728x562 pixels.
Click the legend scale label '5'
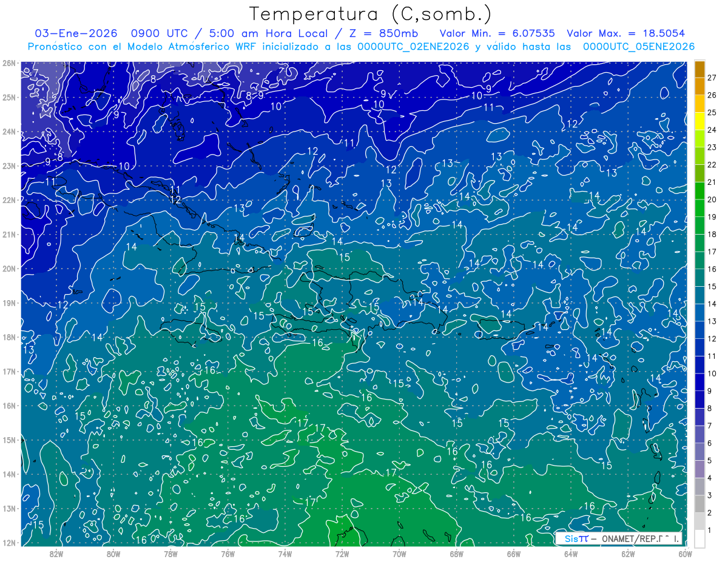pos(710,461)
